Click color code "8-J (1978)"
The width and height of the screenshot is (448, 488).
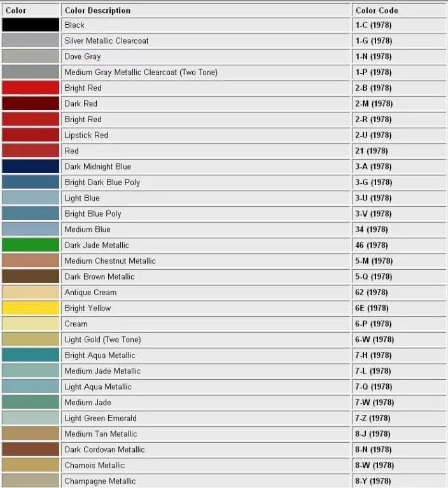point(373,433)
